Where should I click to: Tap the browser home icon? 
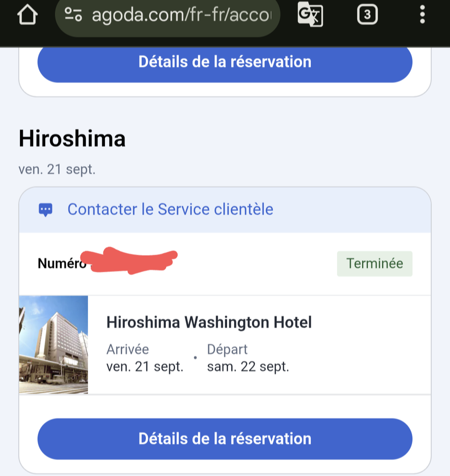27,14
